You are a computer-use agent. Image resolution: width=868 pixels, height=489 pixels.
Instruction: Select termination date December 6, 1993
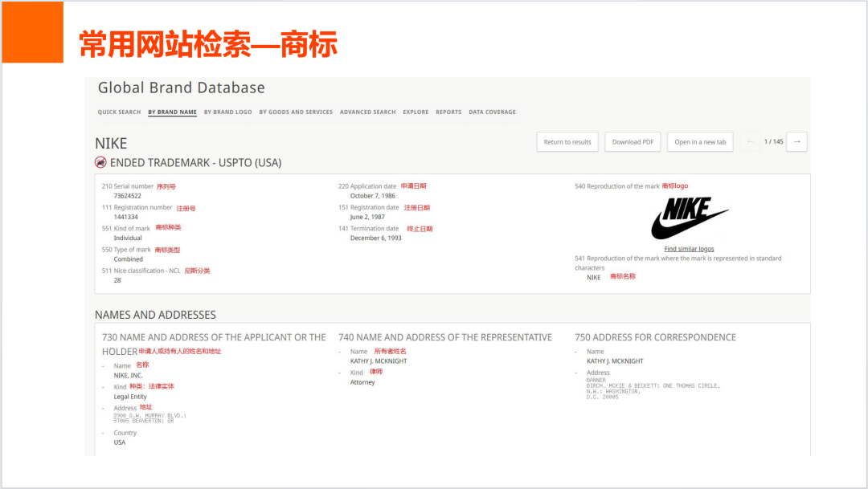[x=376, y=238]
